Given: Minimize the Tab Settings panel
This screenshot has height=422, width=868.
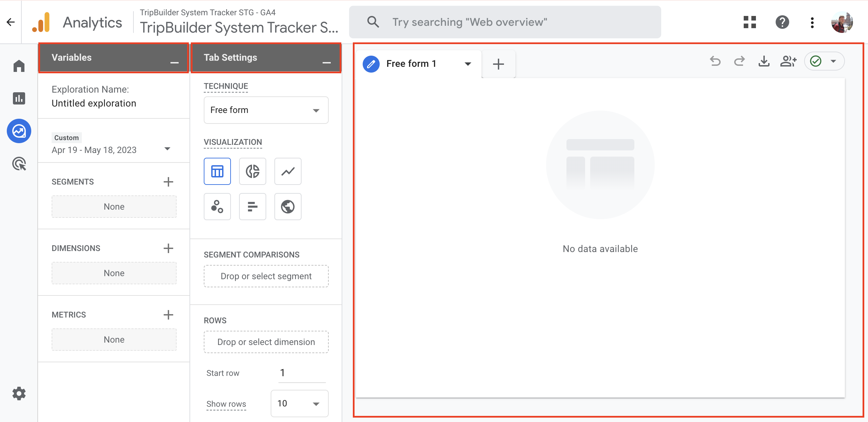Looking at the screenshot, I should point(327,62).
